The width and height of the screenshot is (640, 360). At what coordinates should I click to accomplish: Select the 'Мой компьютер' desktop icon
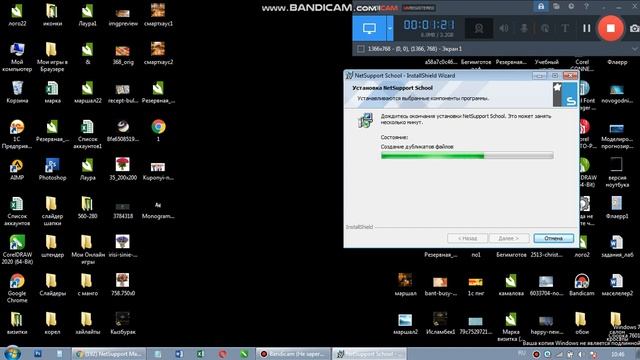[x=17, y=57]
